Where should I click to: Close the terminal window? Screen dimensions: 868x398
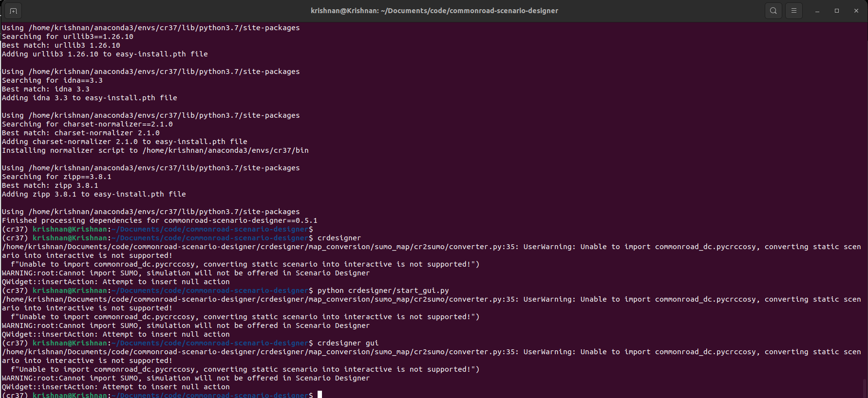pos(856,11)
